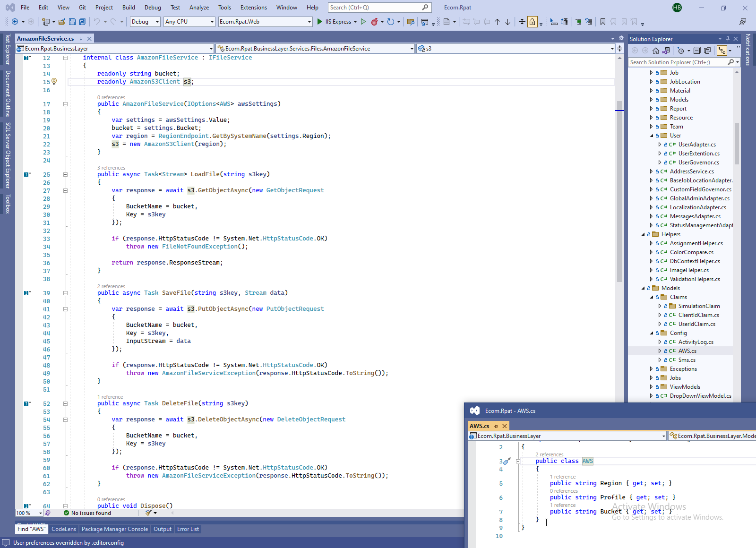The height and width of the screenshot is (548, 756).
Task: Click the bookmark icon in the toolbar
Action: click(x=603, y=22)
